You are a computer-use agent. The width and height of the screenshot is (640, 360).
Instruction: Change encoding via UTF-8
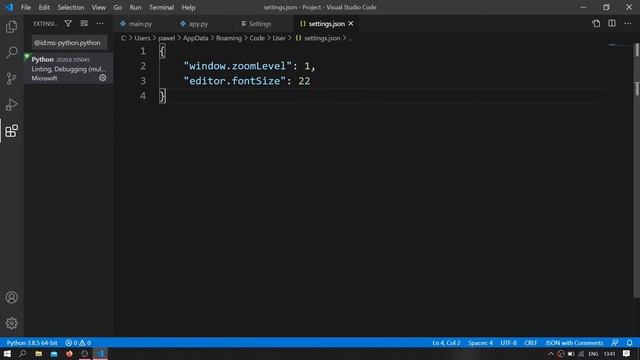pyautogui.click(x=509, y=343)
